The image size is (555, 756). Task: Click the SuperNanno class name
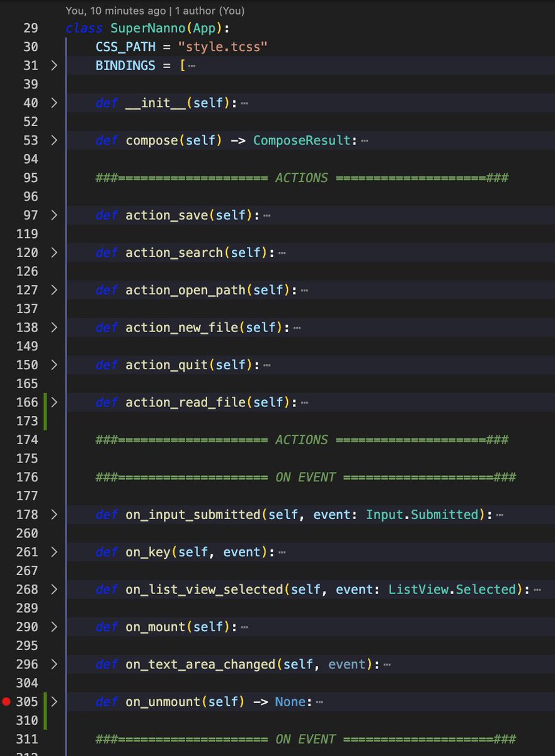[x=148, y=28]
